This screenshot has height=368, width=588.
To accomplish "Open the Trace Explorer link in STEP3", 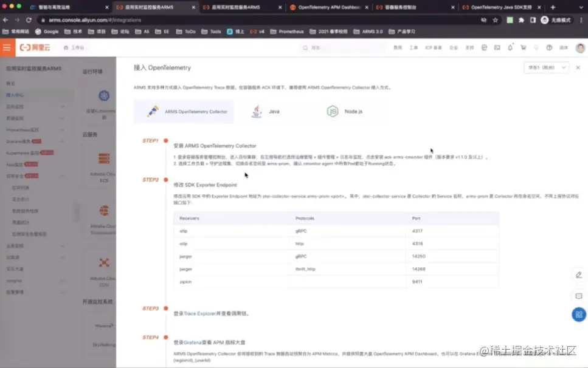I will click(x=199, y=314).
